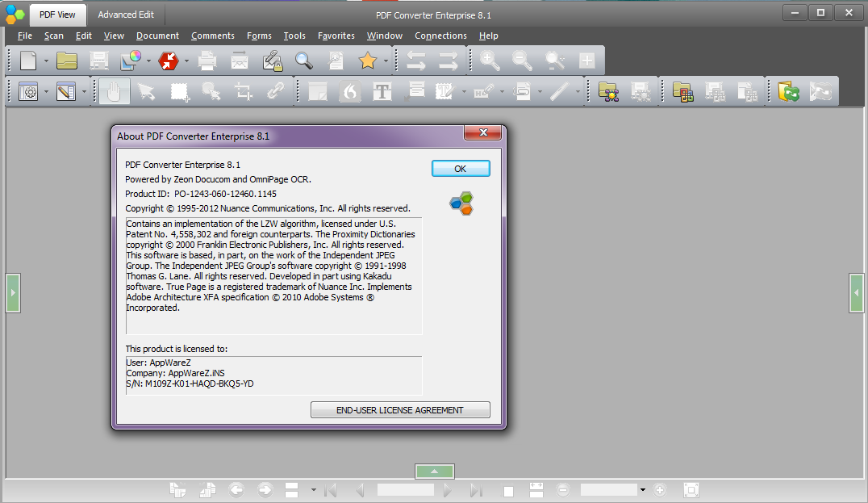868x503 pixels.
Task: Switch to the PDF View tab
Action: click(x=57, y=15)
